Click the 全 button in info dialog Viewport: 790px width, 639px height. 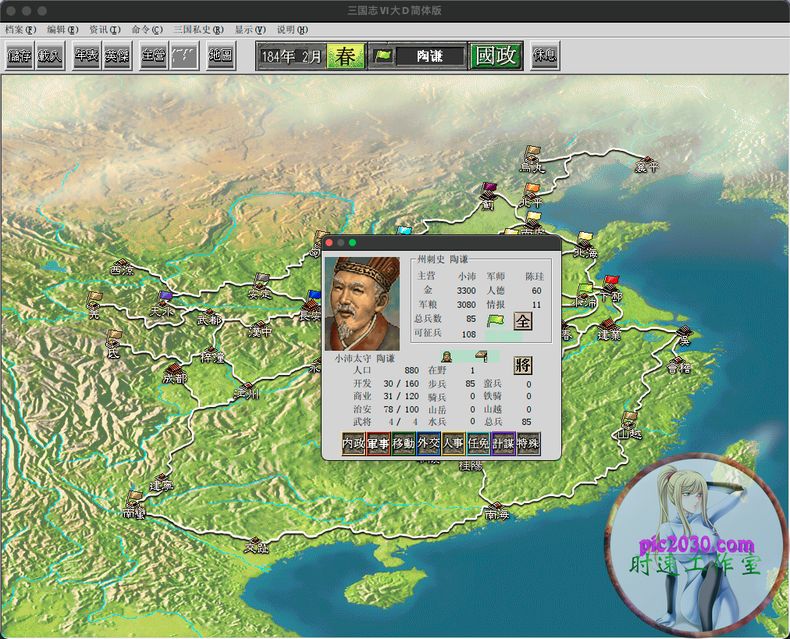click(x=523, y=321)
